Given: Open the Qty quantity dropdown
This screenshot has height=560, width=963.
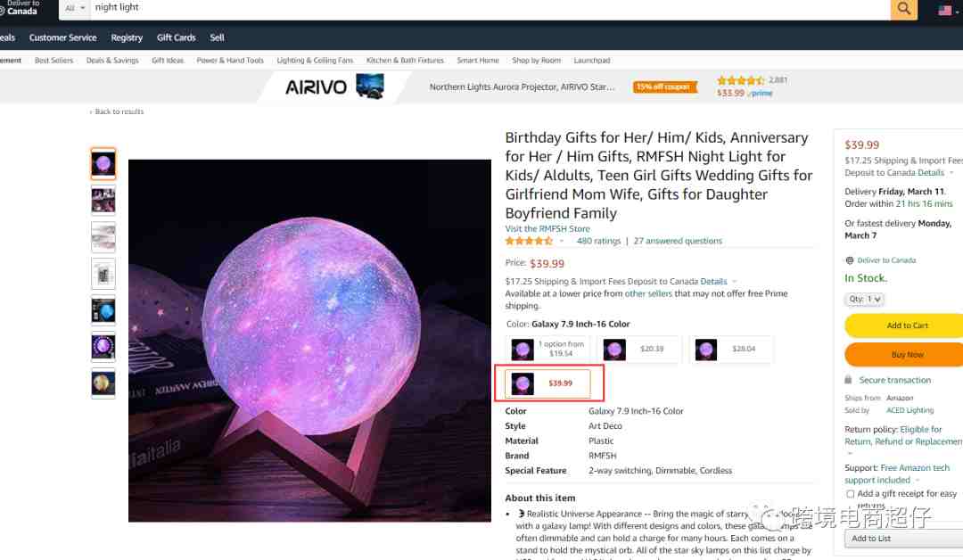Looking at the screenshot, I should click(x=864, y=299).
